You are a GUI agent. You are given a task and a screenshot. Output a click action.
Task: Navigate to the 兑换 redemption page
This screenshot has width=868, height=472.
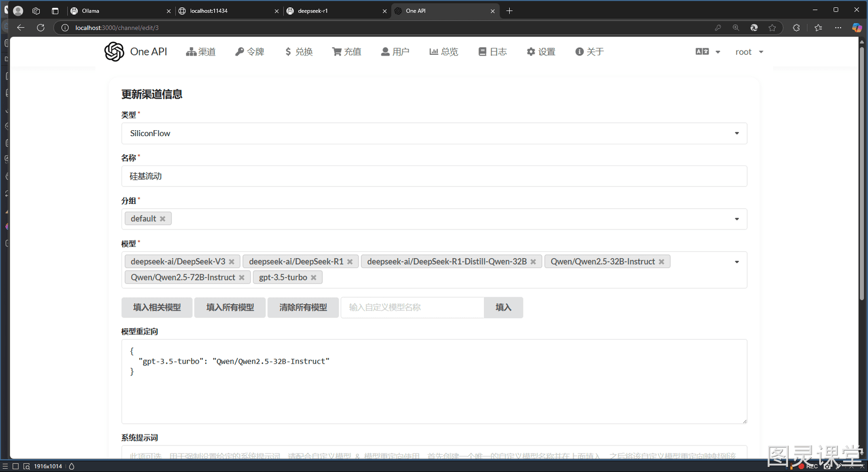tap(299, 52)
